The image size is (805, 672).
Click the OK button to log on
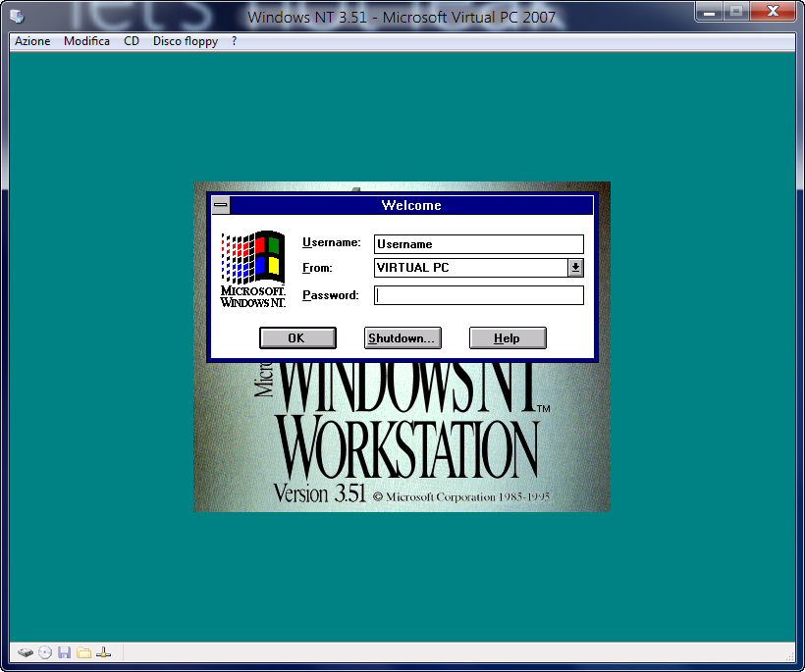tap(297, 338)
